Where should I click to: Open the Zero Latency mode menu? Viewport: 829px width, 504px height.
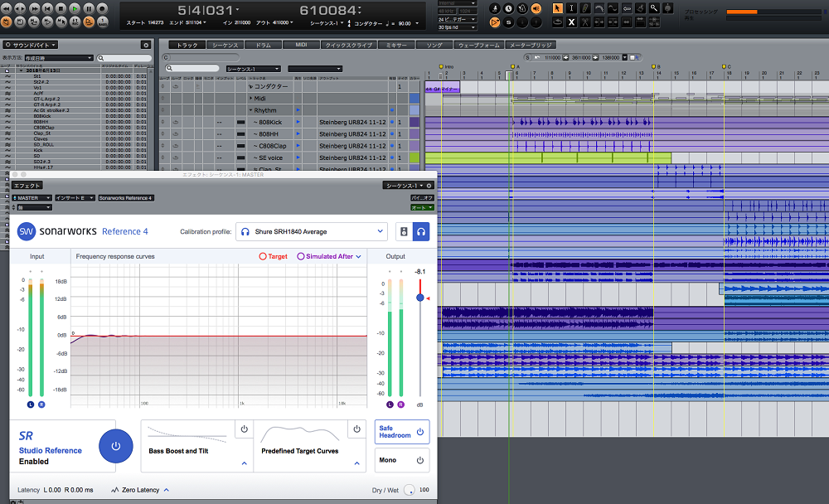point(140,490)
